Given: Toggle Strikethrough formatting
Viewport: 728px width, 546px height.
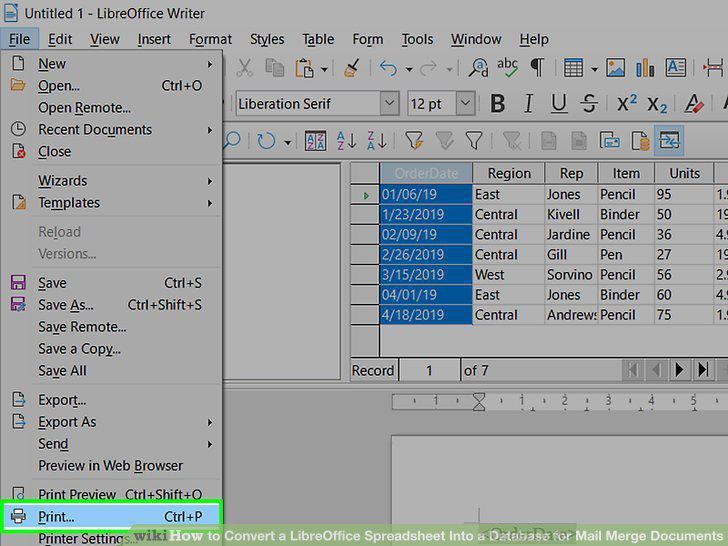Looking at the screenshot, I should click(x=589, y=104).
